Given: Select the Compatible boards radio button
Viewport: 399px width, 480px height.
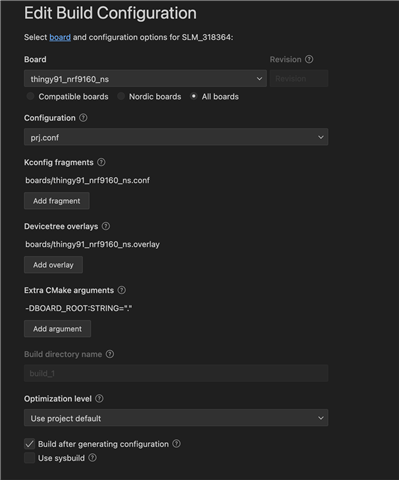Looking at the screenshot, I should click(x=30, y=96).
